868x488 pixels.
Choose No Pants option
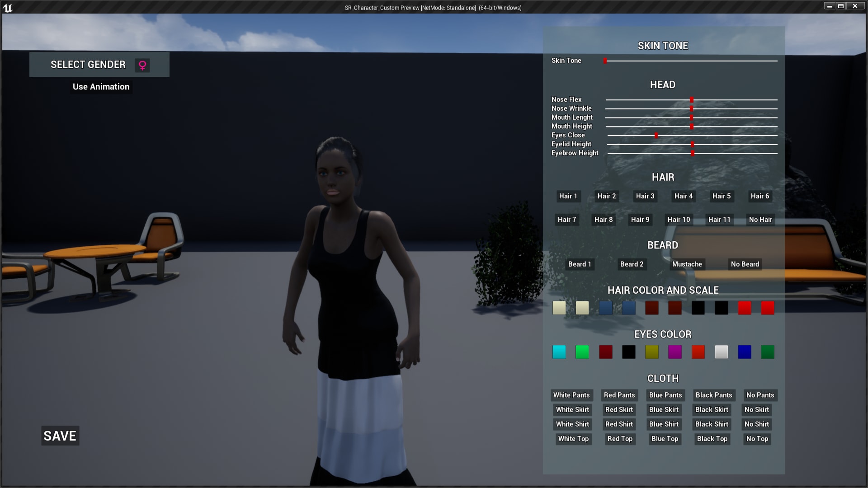coord(760,395)
